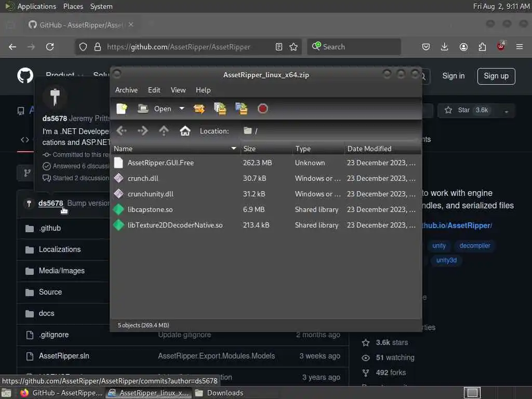Open the Edit menu in archive manager
The height and width of the screenshot is (399, 532).
tap(154, 90)
